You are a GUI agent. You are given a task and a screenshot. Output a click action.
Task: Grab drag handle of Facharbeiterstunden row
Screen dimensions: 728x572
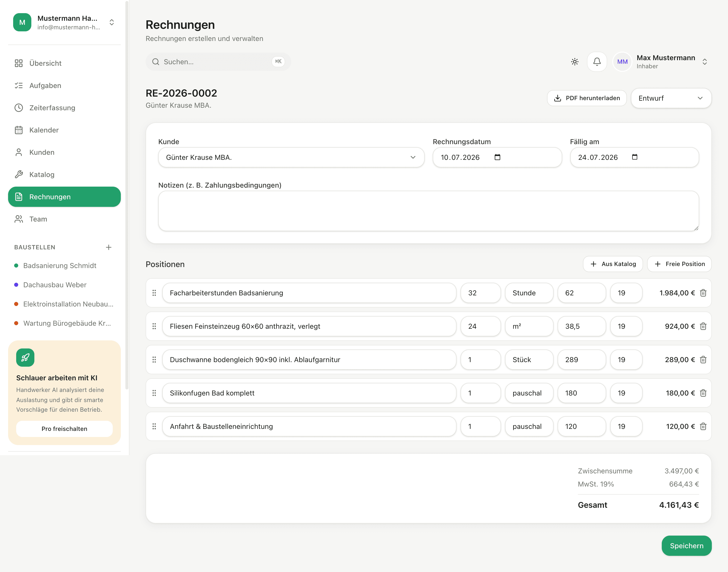click(x=154, y=293)
